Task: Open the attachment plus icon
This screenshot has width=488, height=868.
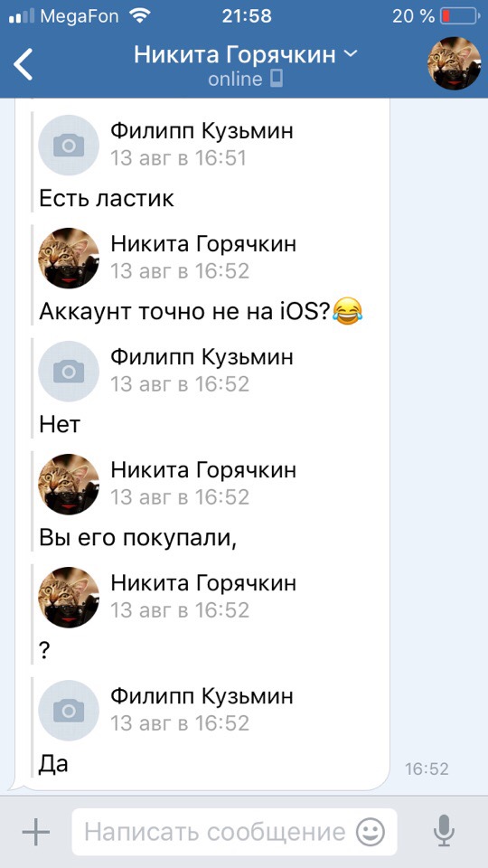Action: click(36, 832)
